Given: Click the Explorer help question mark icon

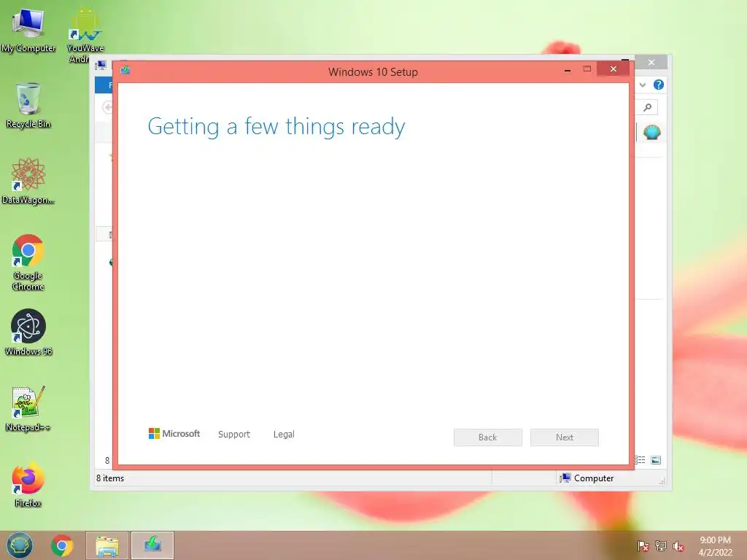Looking at the screenshot, I should pyautogui.click(x=659, y=85).
